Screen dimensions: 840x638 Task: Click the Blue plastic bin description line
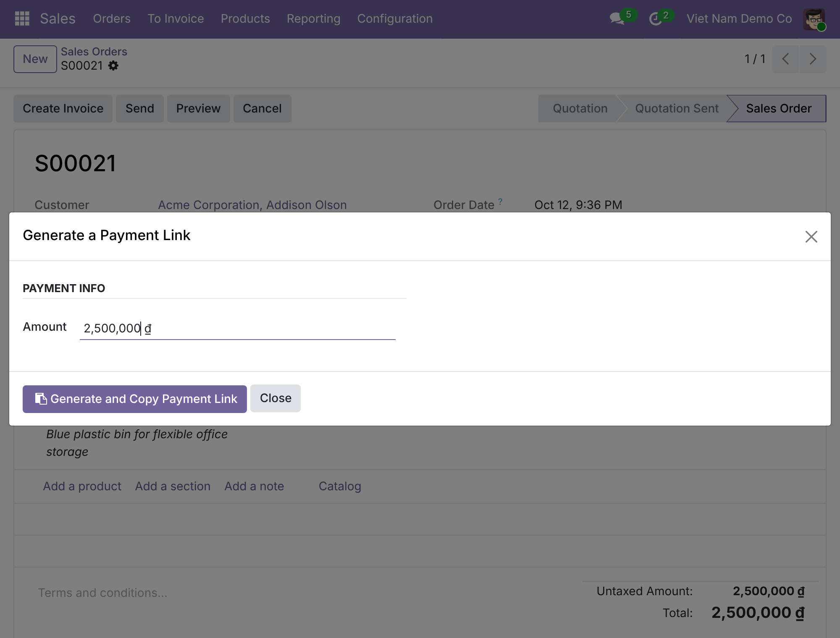click(137, 443)
